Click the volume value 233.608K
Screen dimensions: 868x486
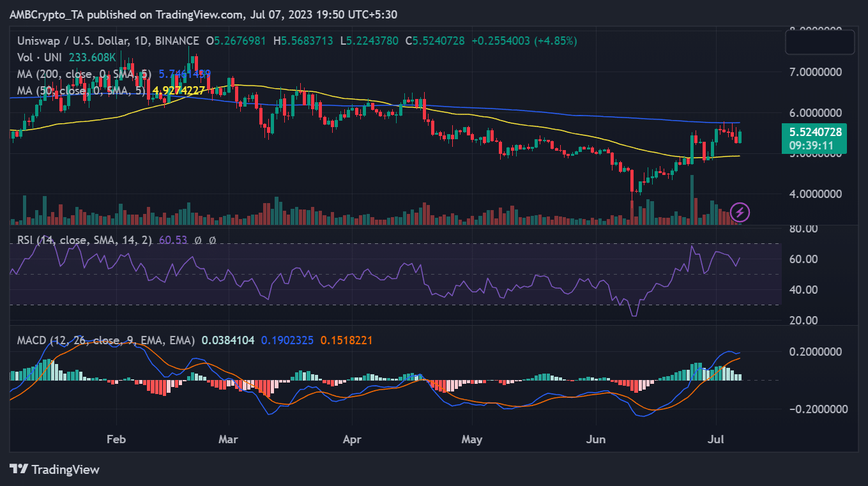point(91,57)
